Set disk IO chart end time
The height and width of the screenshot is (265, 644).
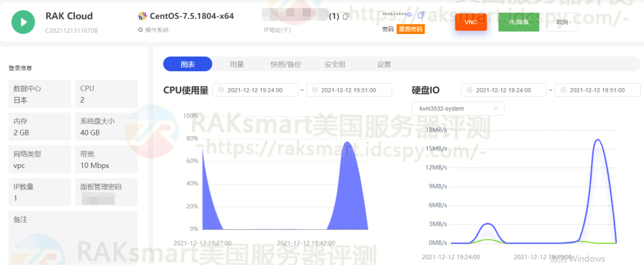coord(597,90)
